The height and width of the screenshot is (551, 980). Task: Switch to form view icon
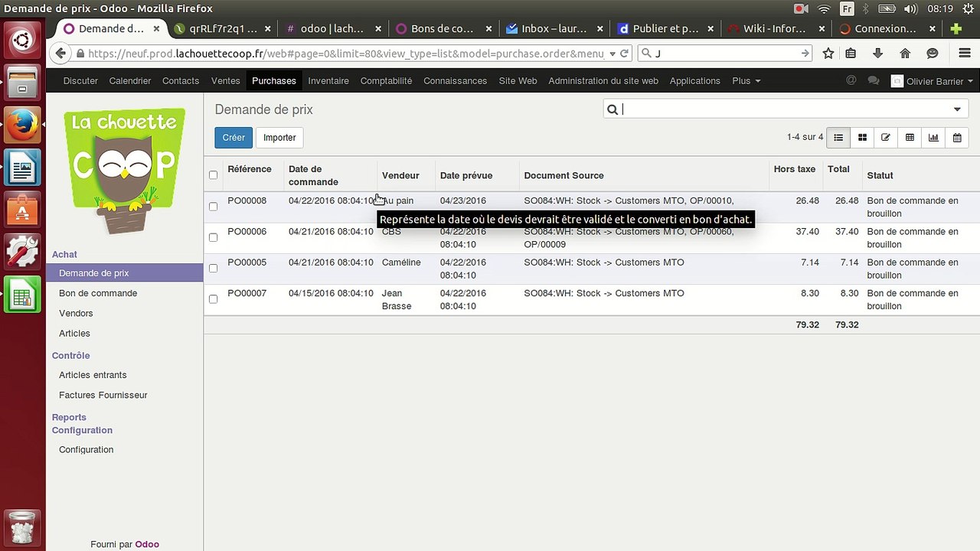click(x=886, y=138)
